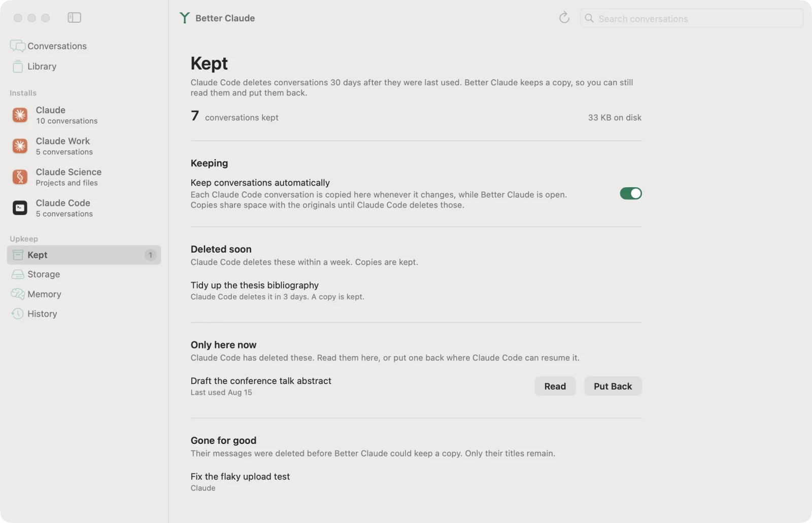Click 'Draft the conference talk abstract' title

point(261,381)
